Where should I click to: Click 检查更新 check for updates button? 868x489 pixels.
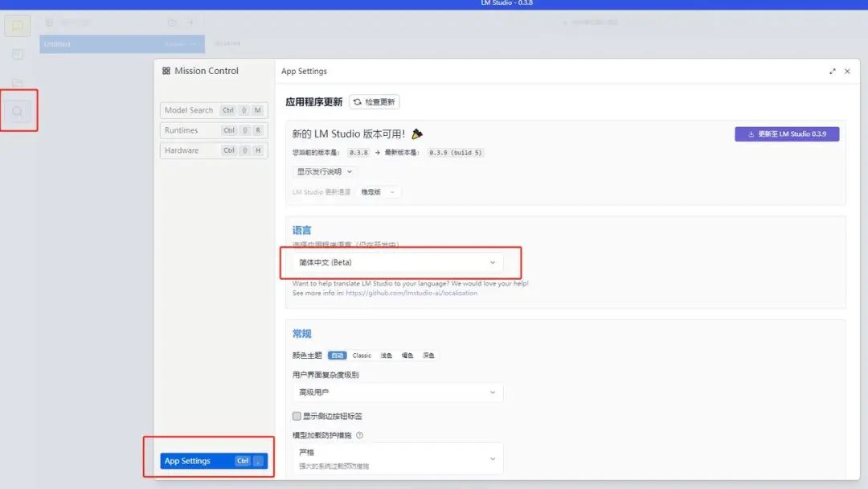(x=375, y=102)
